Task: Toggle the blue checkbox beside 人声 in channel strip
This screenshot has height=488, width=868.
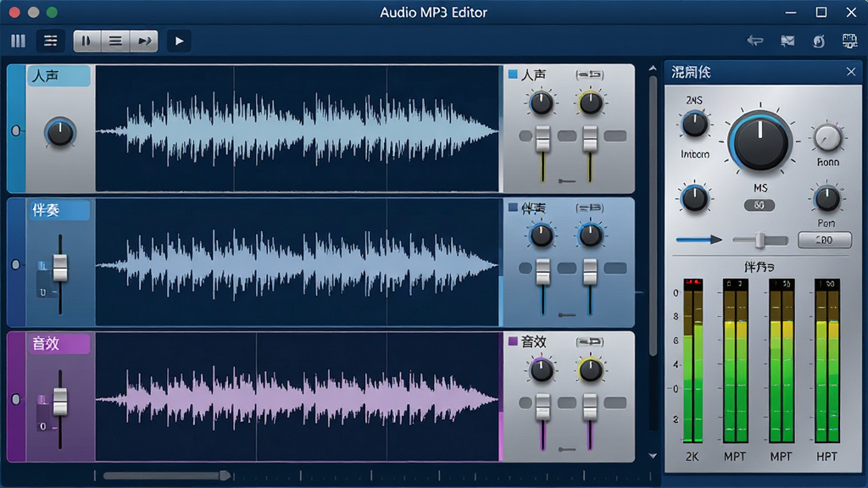Action: (513, 74)
